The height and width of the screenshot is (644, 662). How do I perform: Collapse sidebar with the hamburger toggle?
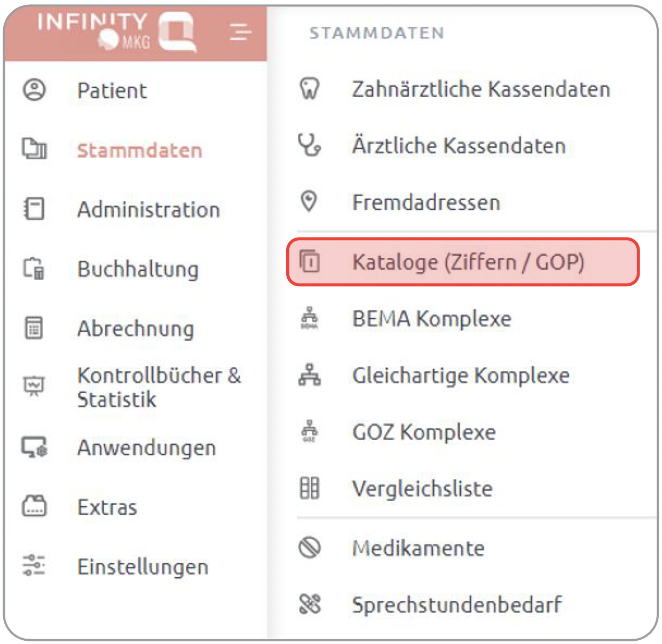point(240,32)
